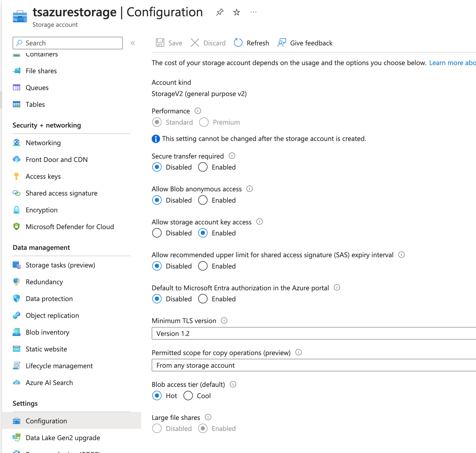
Task: Open the Learn more about link
Action: tap(452, 63)
